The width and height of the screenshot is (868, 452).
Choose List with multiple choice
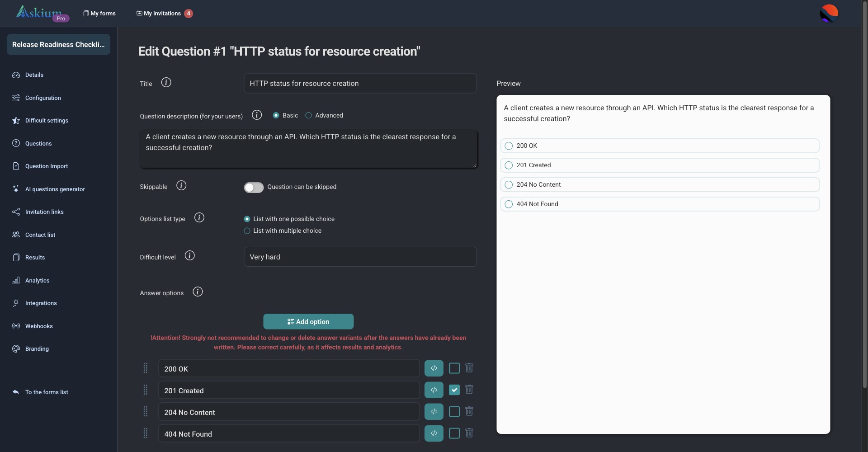247,231
